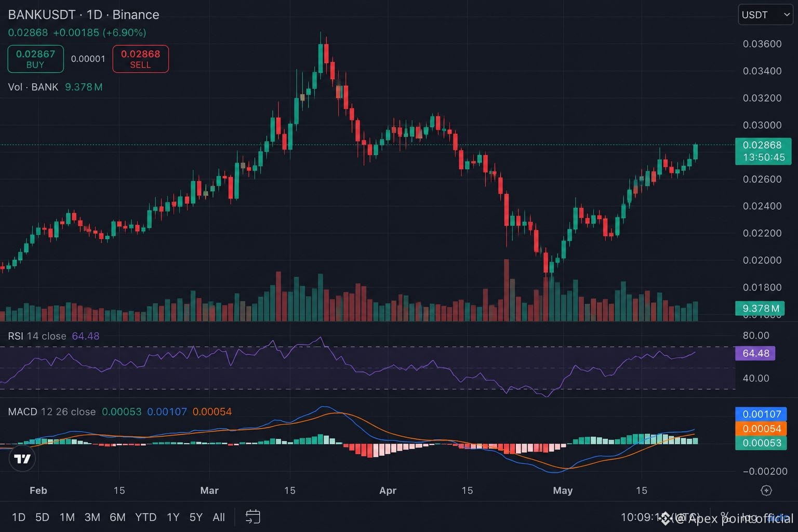
Task: Click the TradingView logo badge
Action: click(22, 458)
